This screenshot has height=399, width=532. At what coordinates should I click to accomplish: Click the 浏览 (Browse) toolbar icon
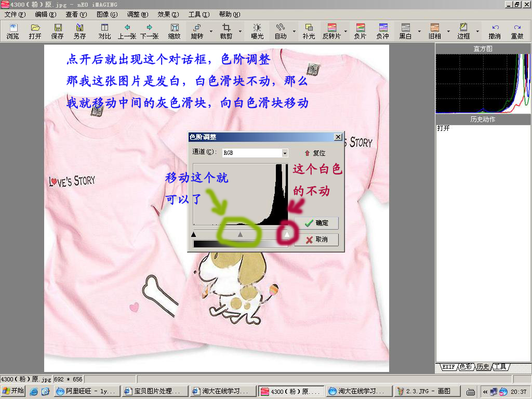coord(13,31)
